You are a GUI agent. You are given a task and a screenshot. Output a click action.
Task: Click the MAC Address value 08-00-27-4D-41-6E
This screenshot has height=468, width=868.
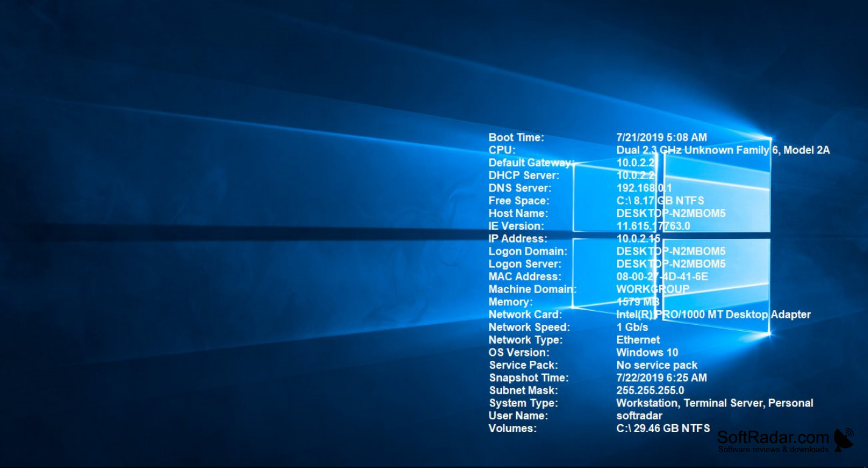click(662, 277)
